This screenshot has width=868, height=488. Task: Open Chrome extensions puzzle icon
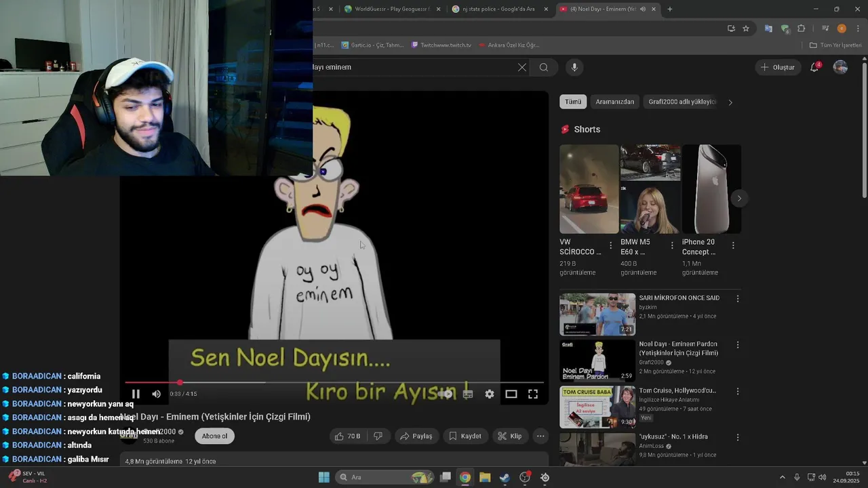802,28
